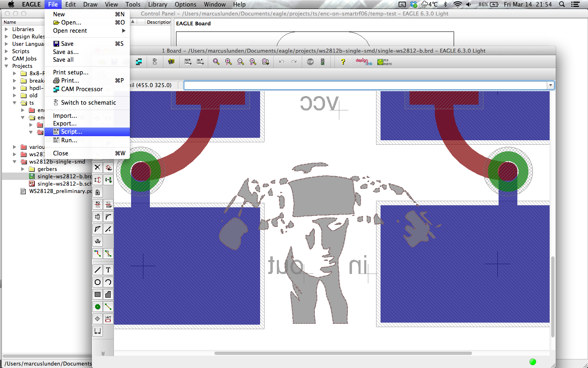Click the yellow question mark help icon
The image size is (588, 368).
[x=343, y=62]
